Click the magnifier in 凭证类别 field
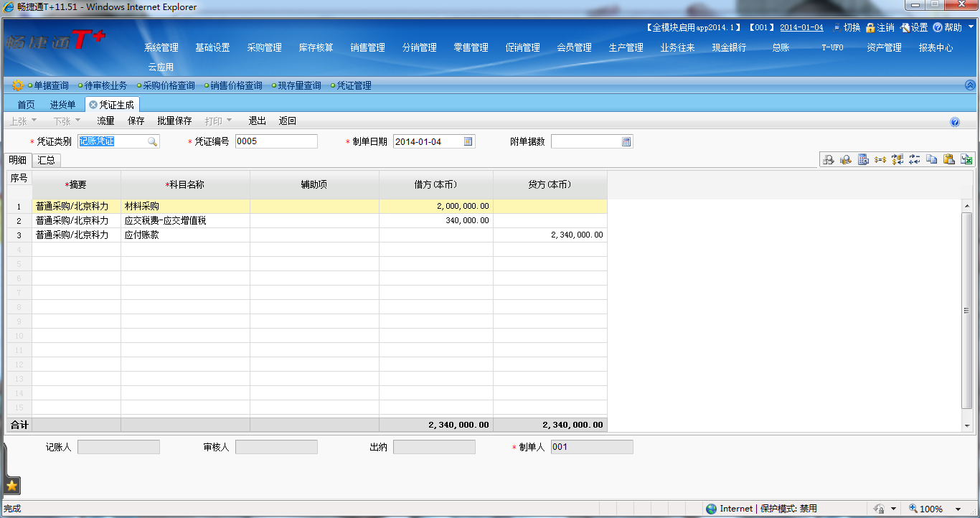The height and width of the screenshot is (518, 980). click(152, 142)
